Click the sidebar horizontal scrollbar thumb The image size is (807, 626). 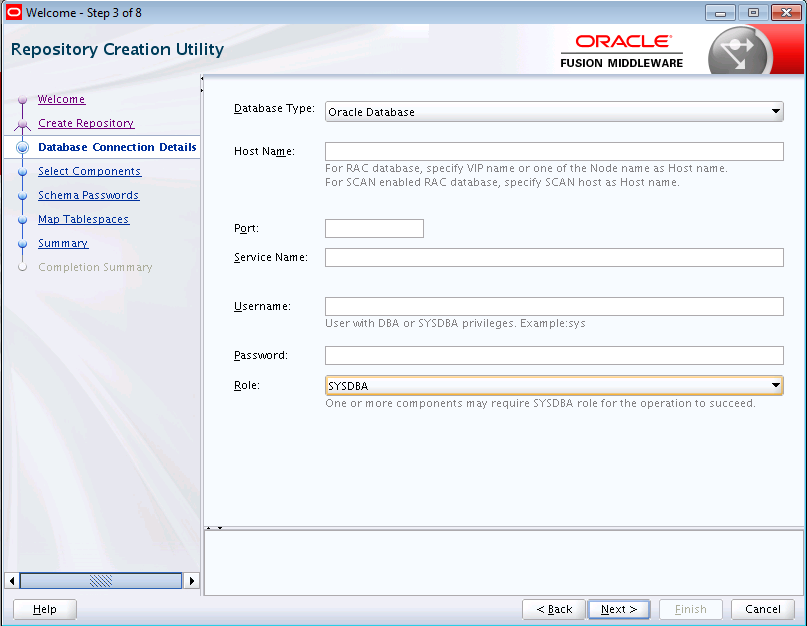[x=101, y=581]
